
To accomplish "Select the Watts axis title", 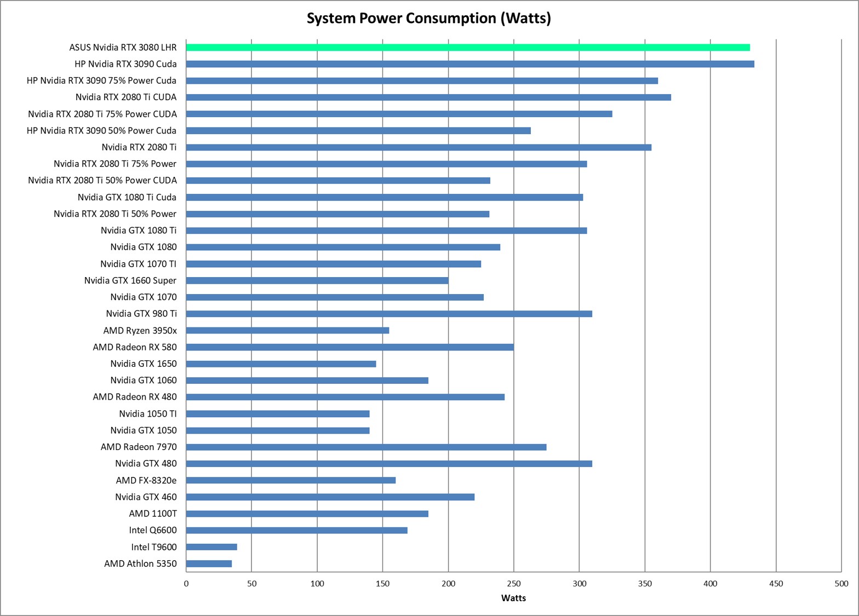I will click(513, 598).
